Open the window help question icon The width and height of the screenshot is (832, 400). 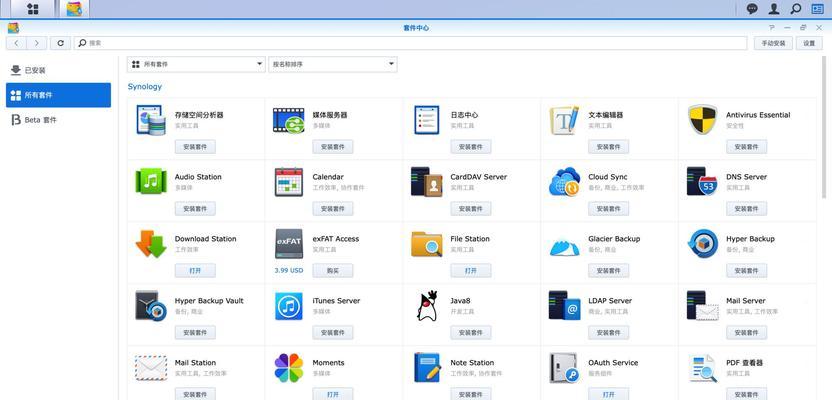(x=772, y=28)
